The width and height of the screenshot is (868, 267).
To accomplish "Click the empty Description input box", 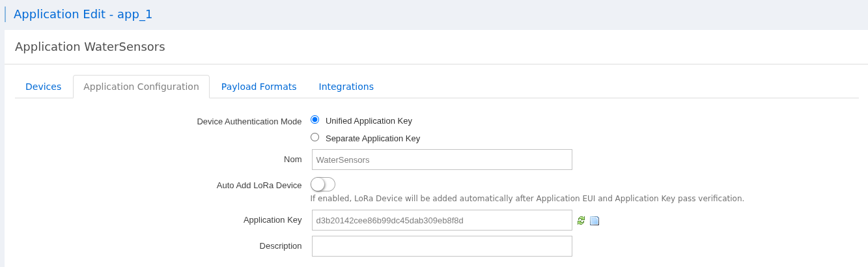I will pos(441,246).
